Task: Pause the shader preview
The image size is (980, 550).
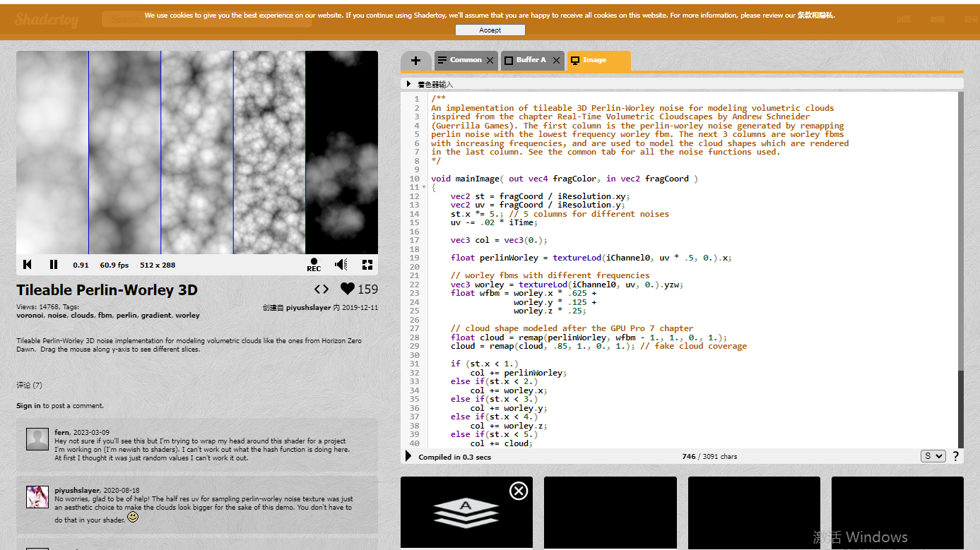Action: pos(54,265)
